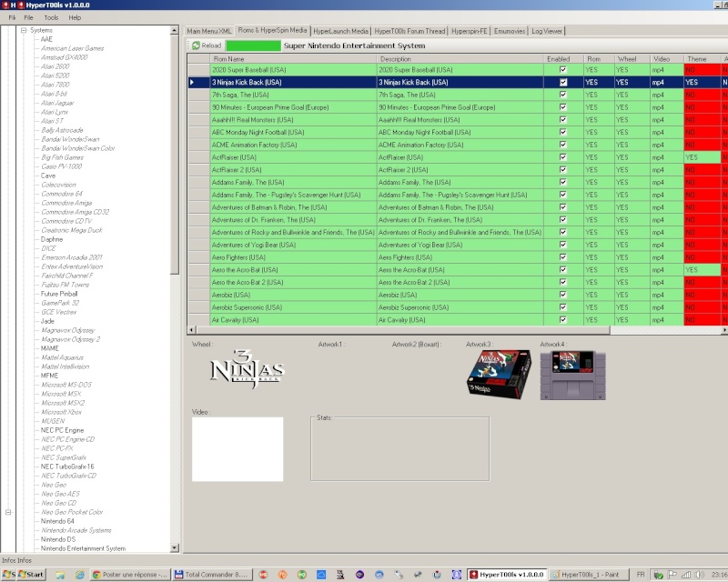Open the HyperTools Forum Thread tab
Image resolution: width=728 pixels, height=582 pixels.
click(409, 31)
